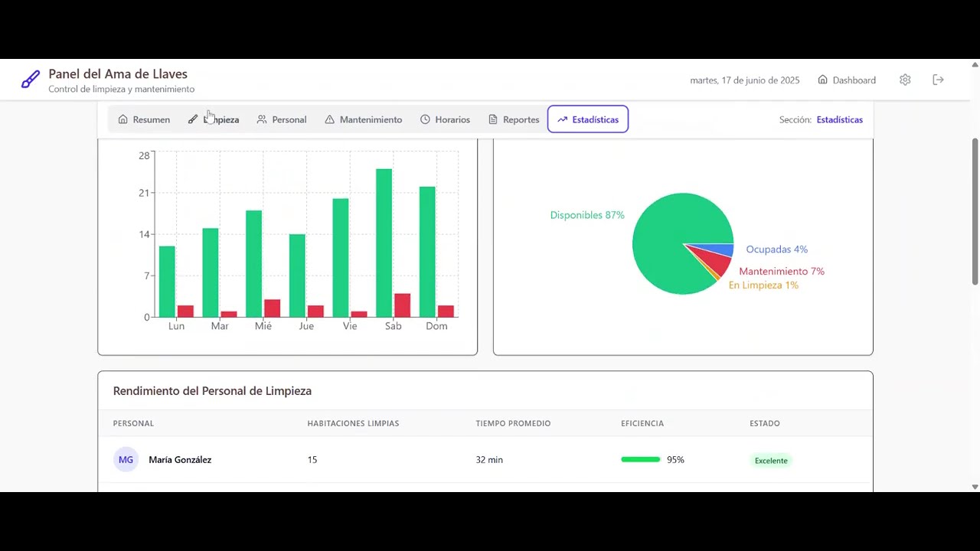Click the Estadísticas trend-line icon
Image resolution: width=980 pixels, height=551 pixels.
(562, 119)
